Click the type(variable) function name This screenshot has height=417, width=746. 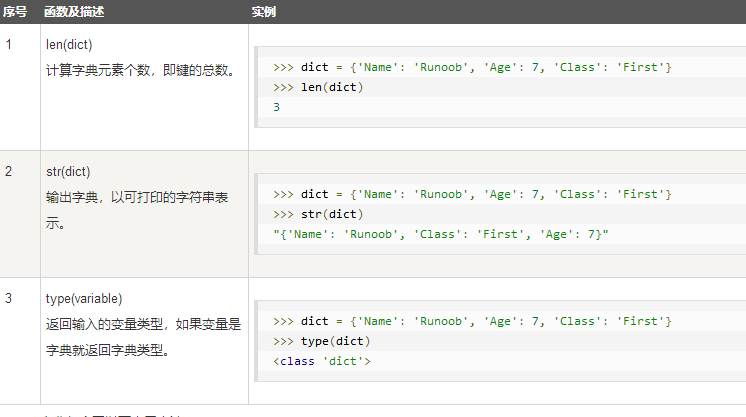point(84,298)
